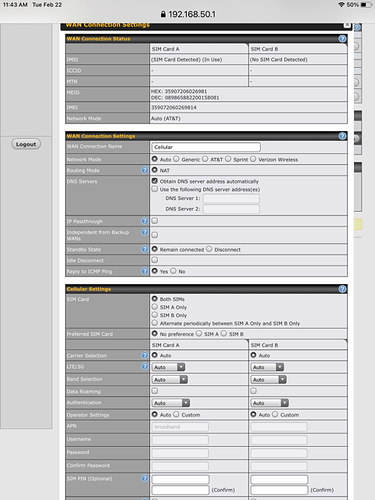The height and width of the screenshot is (500, 375).
Task: Choose Yes for Reply to ICMP Ping
Action: (155, 271)
